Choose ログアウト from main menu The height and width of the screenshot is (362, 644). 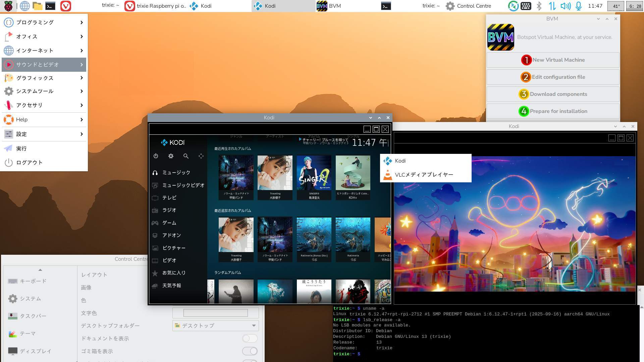pyautogui.click(x=29, y=163)
